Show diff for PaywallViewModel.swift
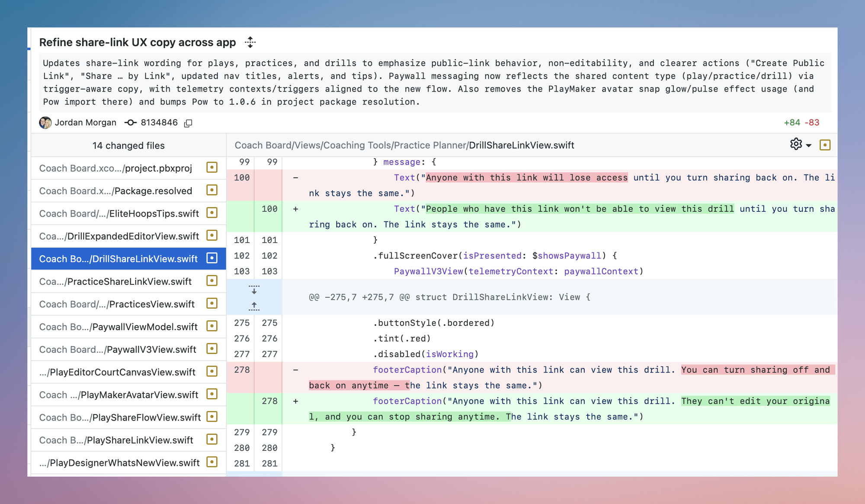The image size is (865, 504). [128, 327]
